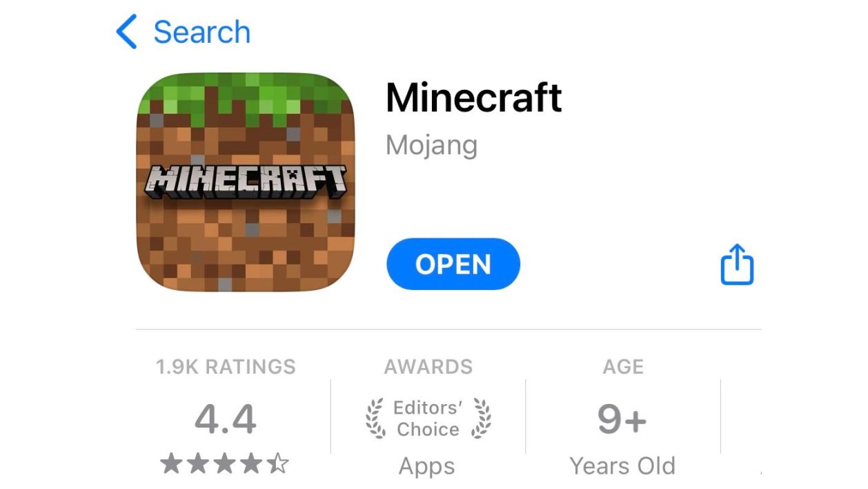Tap the 9+ age rating
This screenshot has height=489, width=868.
[x=622, y=419]
